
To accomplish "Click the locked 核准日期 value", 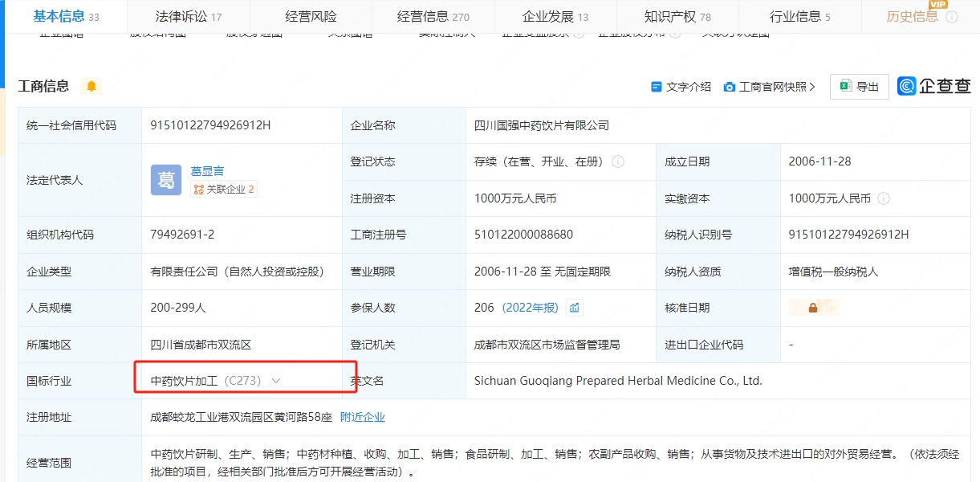I will tap(814, 308).
